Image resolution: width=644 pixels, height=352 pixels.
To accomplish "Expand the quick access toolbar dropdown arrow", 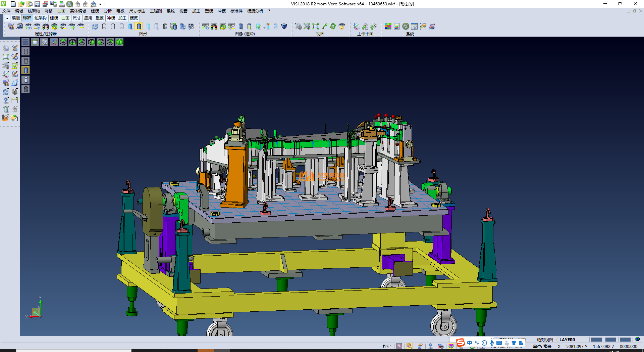I will 100,4.
